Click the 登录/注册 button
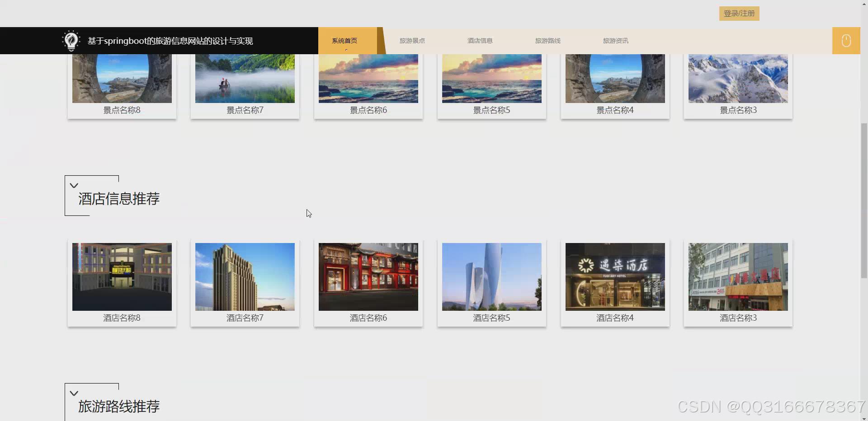Screen dimensions: 868x421 point(739,13)
